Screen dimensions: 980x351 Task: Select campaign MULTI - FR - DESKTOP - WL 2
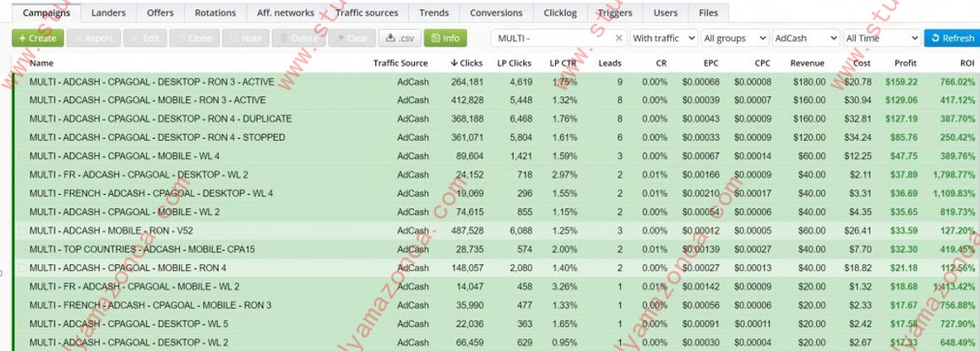139,175
